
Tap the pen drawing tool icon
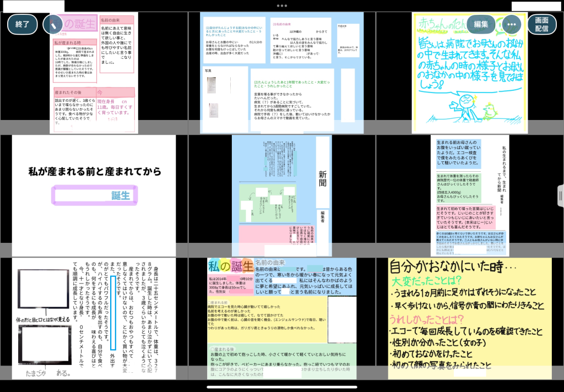tap(52, 24)
